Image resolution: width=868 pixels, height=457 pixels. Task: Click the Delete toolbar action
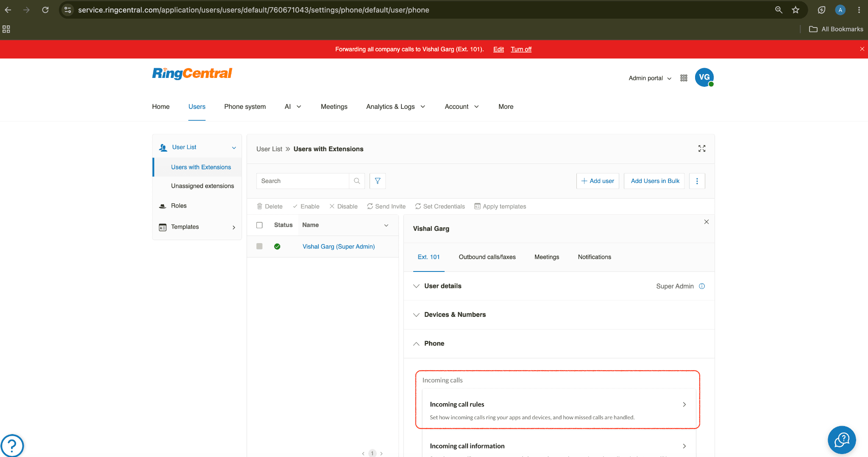click(270, 207)
